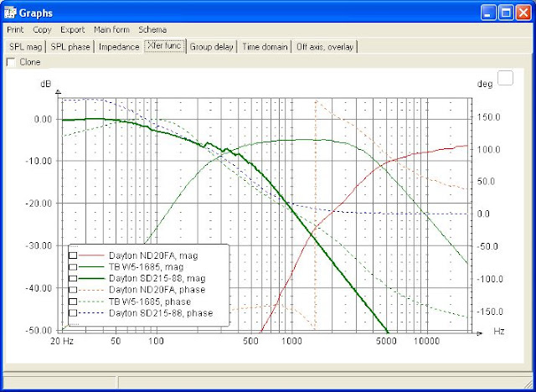Open the Copy menu
The image size is (536, 392).
(42, 29)
